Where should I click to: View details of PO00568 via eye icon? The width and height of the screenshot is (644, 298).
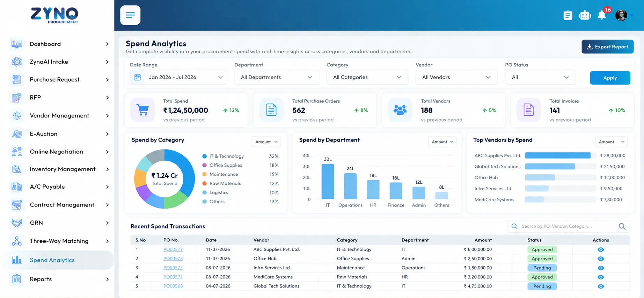point(601,286)
